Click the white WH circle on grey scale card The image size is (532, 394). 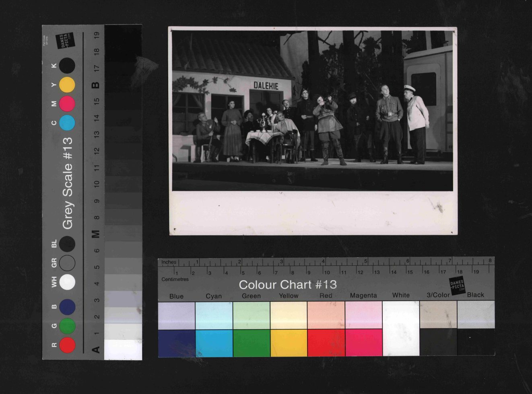coord(67,282)
